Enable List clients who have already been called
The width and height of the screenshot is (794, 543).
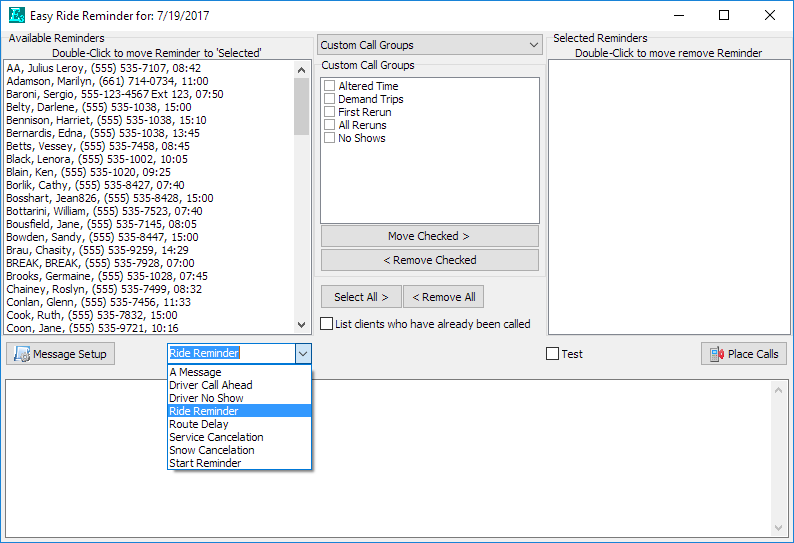point(327,324)
